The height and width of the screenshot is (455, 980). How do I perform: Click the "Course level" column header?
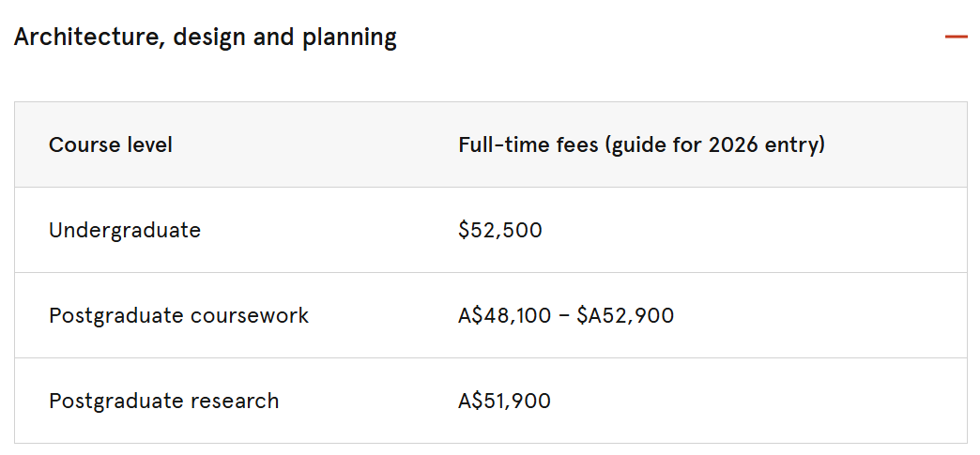(x=111, y=145)
